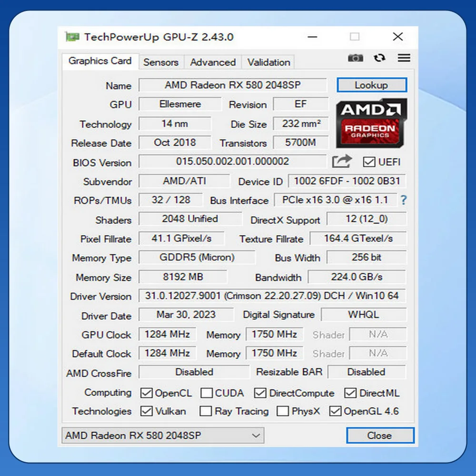
Task: Click the BIOS Version value field
Action: [233, 161]
